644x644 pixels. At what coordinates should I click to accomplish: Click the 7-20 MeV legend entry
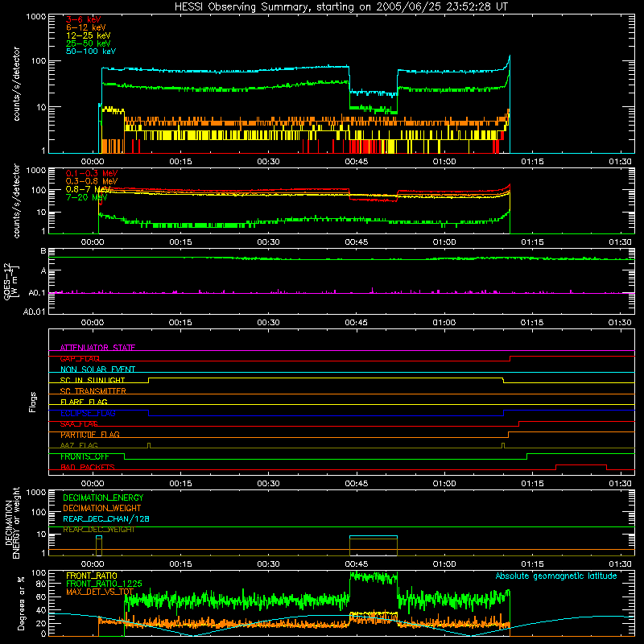86,197
